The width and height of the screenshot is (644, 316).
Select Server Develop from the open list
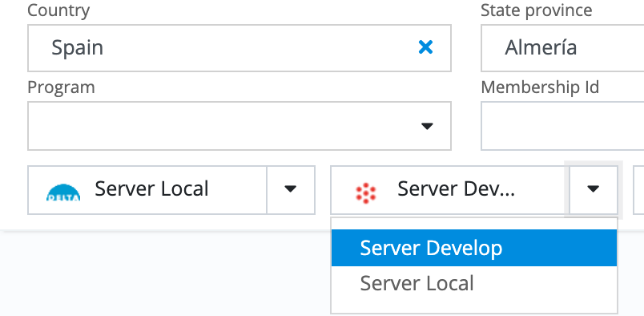pos(474,248)
